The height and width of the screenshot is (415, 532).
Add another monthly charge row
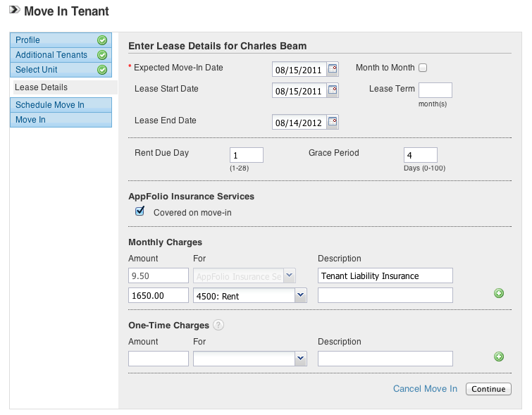pyautogui.click(x=499, y=293)
